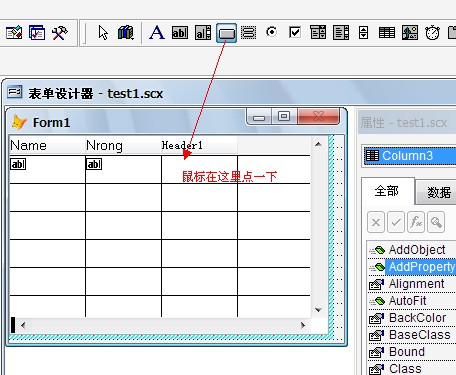The width and height of the screenshot is (456, 375).
Task: Click the Name column header
Action: click(x=47, y=145)
